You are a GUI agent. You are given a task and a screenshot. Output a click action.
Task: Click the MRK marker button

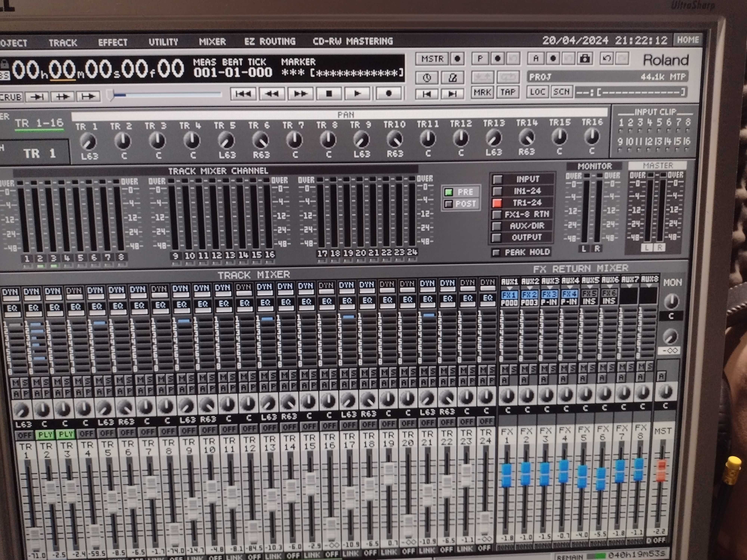point(482,92)
